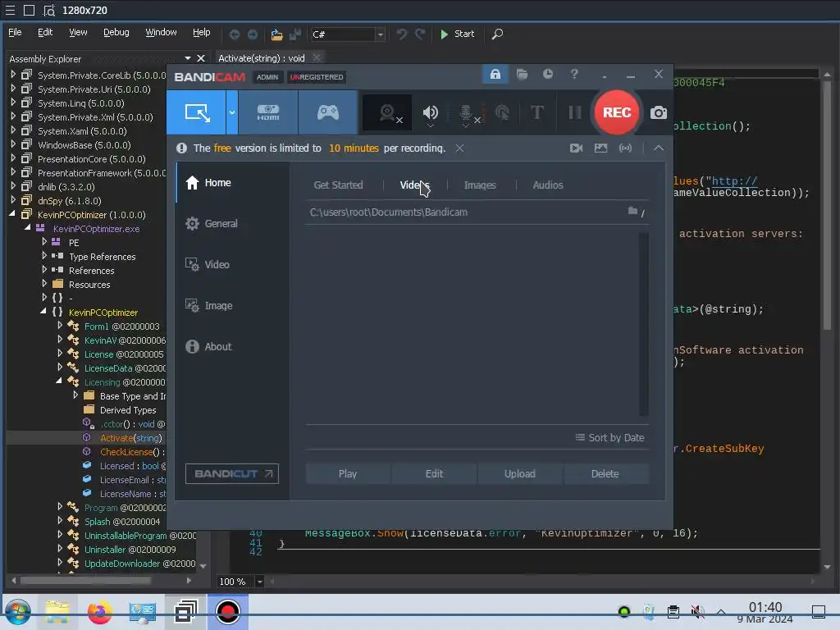
Task: Open Video settings in Bandicam sidebar
Action: (x=232, y=265)
